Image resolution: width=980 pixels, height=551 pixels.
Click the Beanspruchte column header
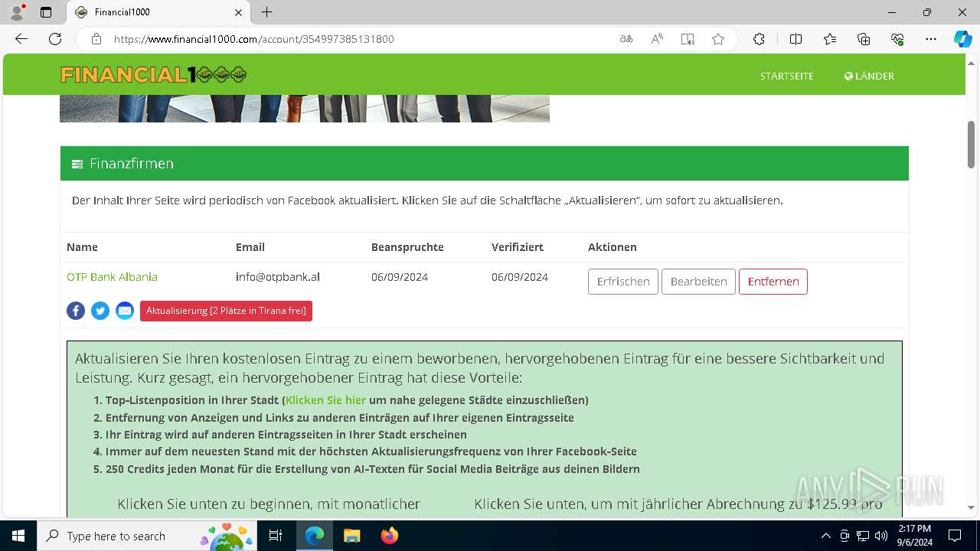(x=407, y=247)
